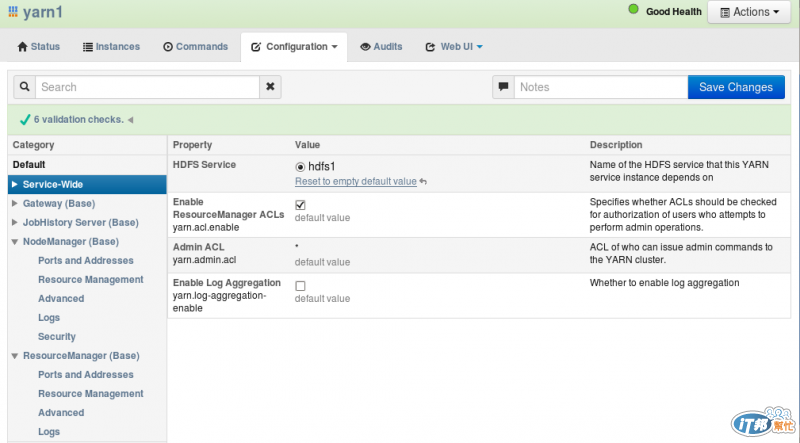This screenshot has width=800, height=443.
Task: Collapse validation checks with the arrow icon
Action: pyautogui.click(x=130, y=120)
